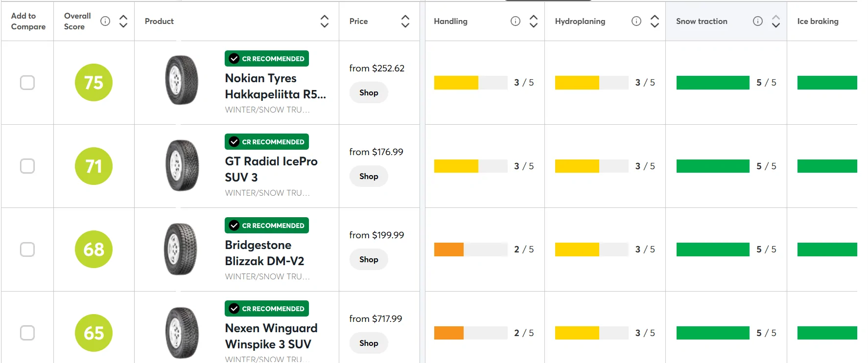Click the Handling column header label
Viewport: 868px width, 363px height.
tap(450, 22)
